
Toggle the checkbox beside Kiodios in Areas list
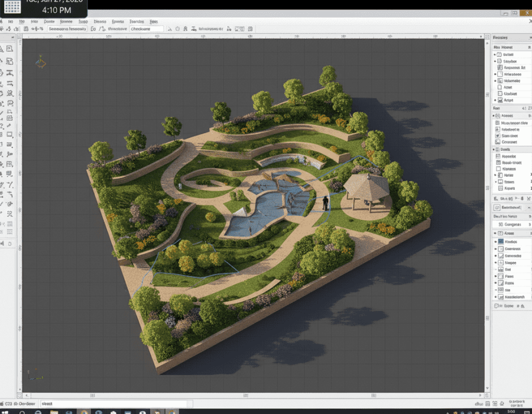(x=500, y=242)
